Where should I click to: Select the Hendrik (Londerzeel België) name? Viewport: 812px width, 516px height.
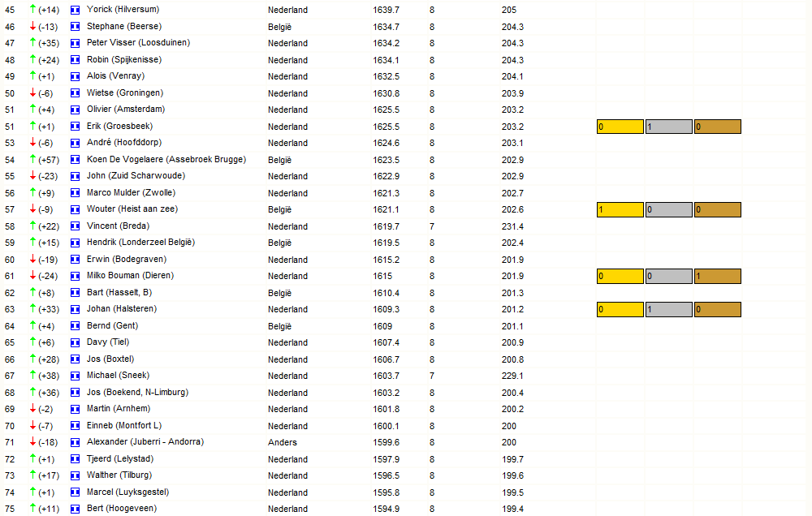tap(140, 243)
